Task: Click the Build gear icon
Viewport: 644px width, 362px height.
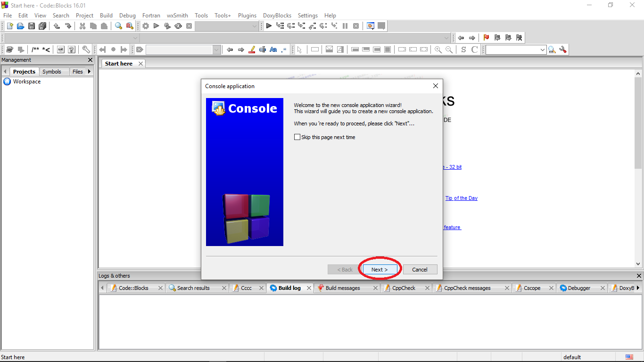Action: 145,26
